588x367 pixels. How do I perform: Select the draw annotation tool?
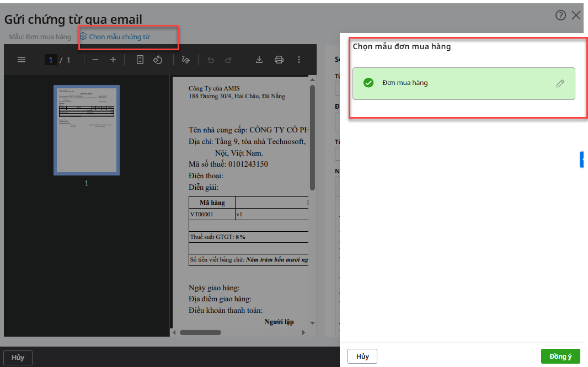click(x=186, y=60)
